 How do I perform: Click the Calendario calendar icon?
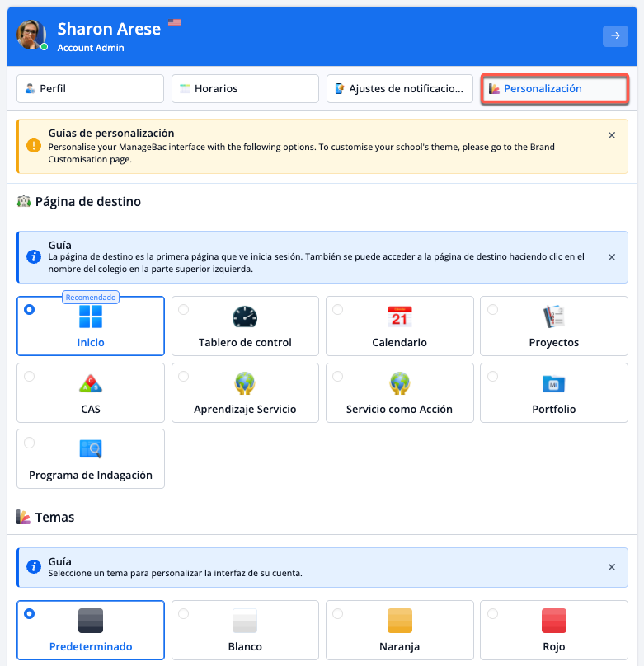399,317
